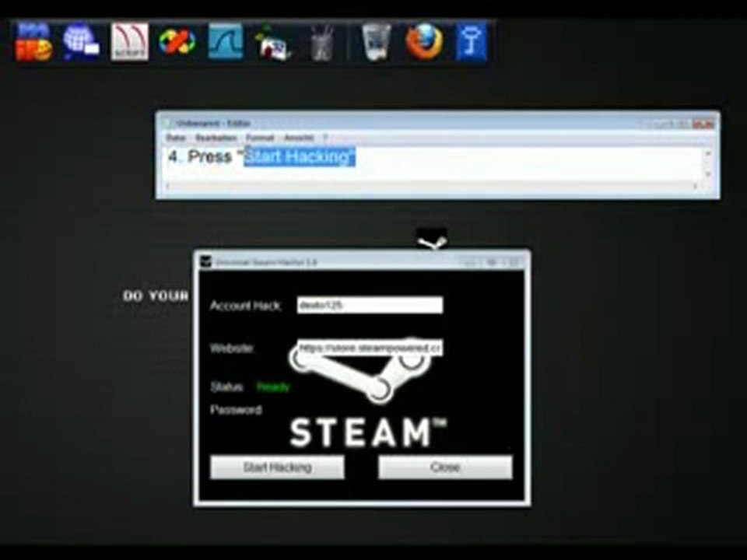Open Firefox from the desktop dock
The width and height of the screenshot is (747, 560).
(423, 42)
